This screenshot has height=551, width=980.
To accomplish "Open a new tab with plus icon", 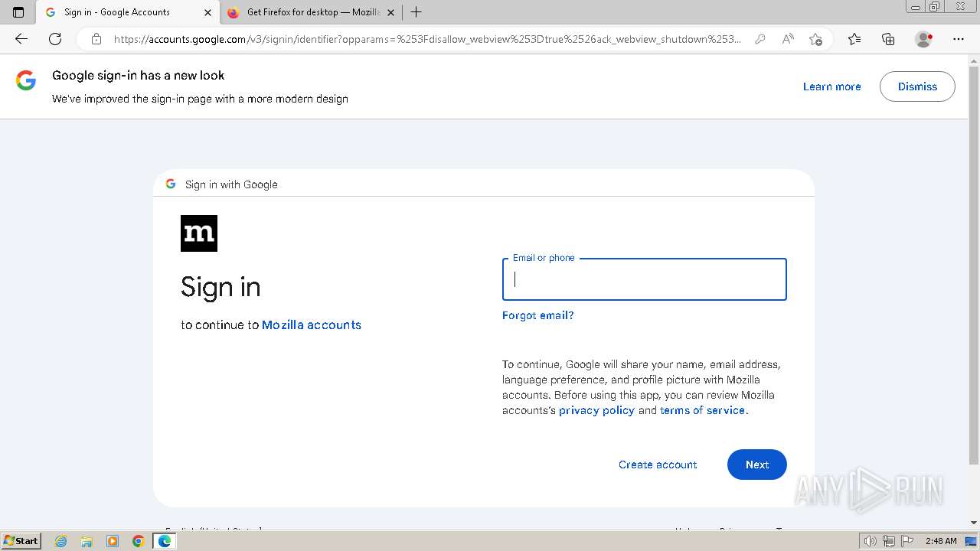I will [x=416, y=12].
